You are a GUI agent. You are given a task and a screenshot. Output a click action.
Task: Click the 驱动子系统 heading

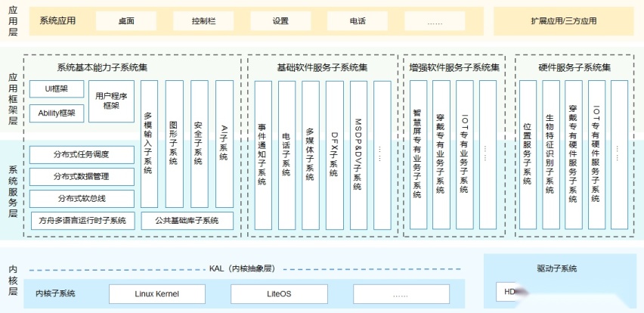[557, 268]
